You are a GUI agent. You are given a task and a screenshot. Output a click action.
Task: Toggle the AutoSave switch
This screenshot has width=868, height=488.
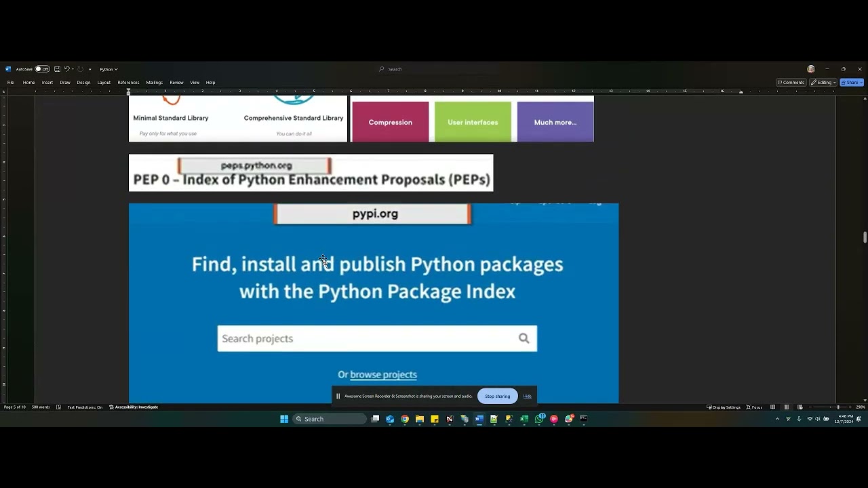point(42,69)
